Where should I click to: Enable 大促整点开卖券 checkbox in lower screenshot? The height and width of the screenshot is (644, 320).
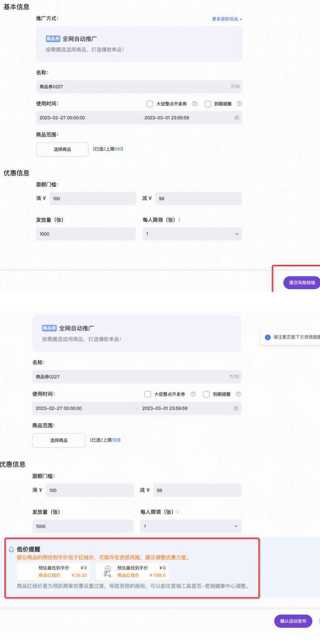click(148, 394)
